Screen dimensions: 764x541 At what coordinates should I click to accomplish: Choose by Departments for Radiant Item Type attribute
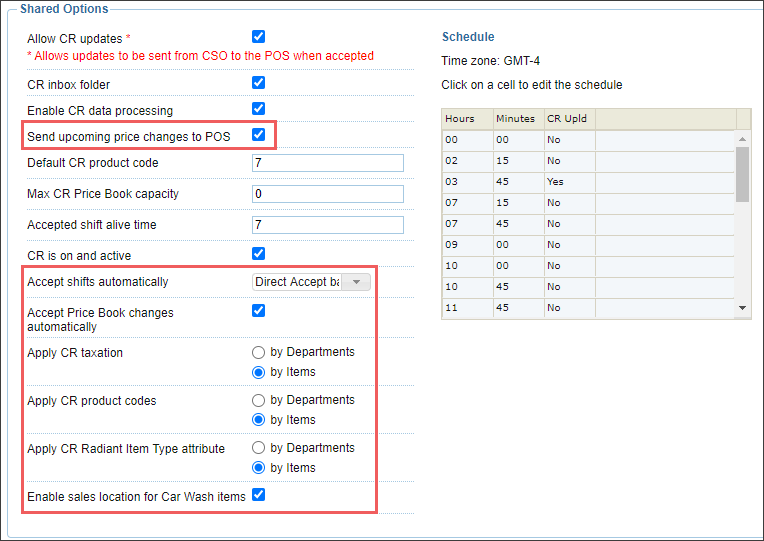pyautogui.click(x=258, y=448)
